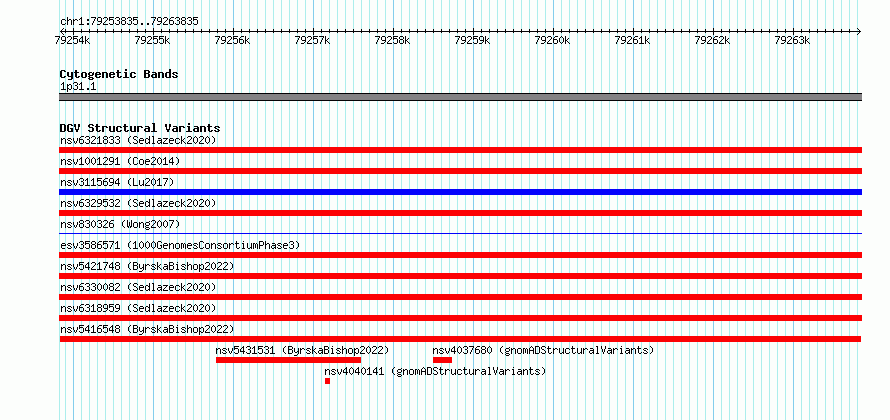Screen dimensions: 890x420
Task: Click nsv5421748 (ByrskaBishop2022) label
Action: [x=147, y=266]
